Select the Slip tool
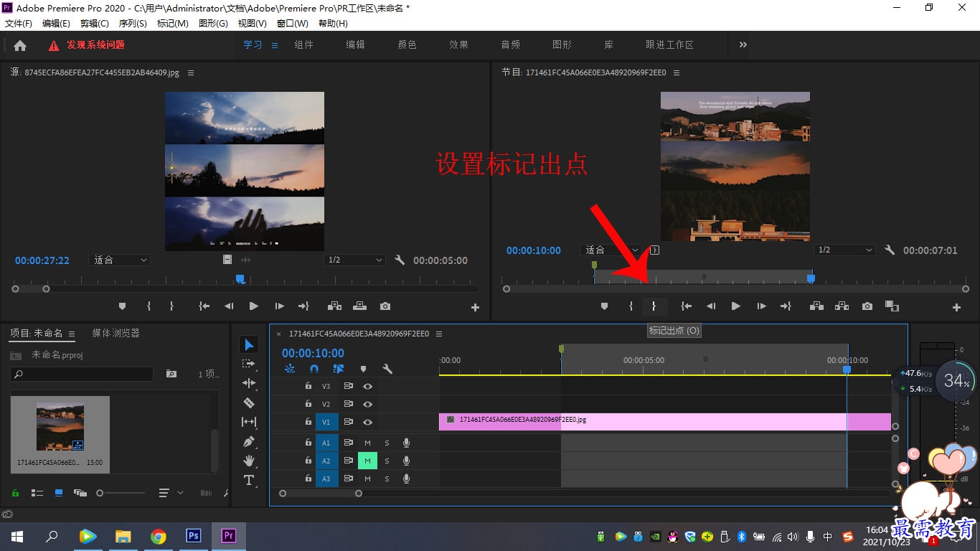 click(x=249, y=422)
